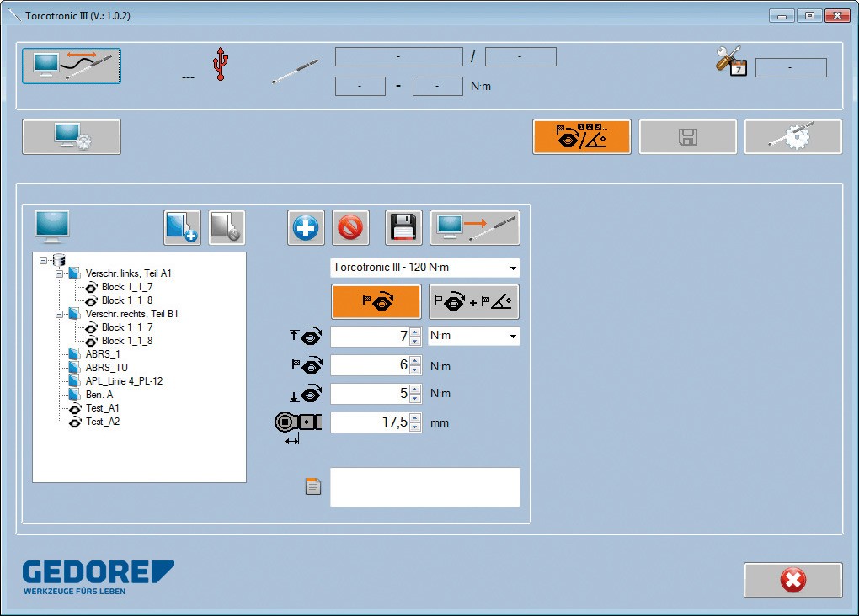Open the wrench settings gear button
Image resolution: width=859 pixels, height=616 pixels.
click(x=792, y=137)
